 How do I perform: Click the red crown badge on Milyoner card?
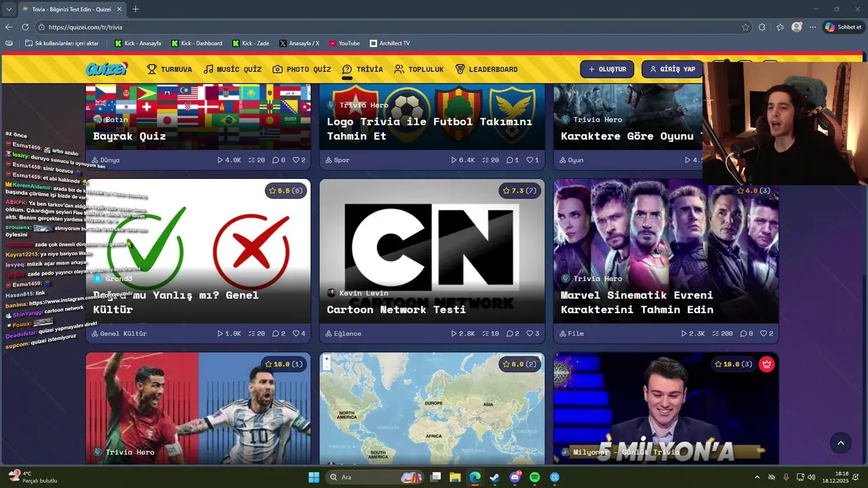click(x=767, y=364)
